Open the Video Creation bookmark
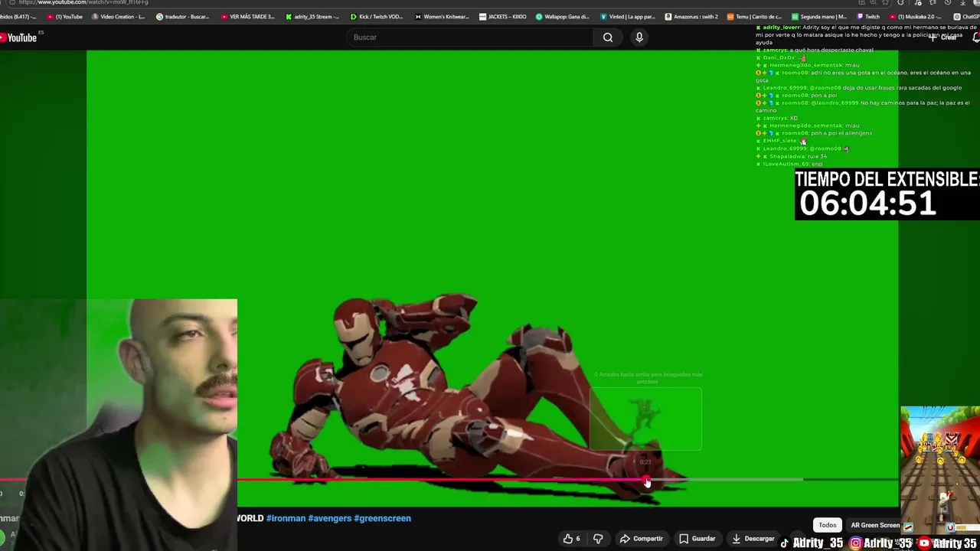 click(118, 16)
